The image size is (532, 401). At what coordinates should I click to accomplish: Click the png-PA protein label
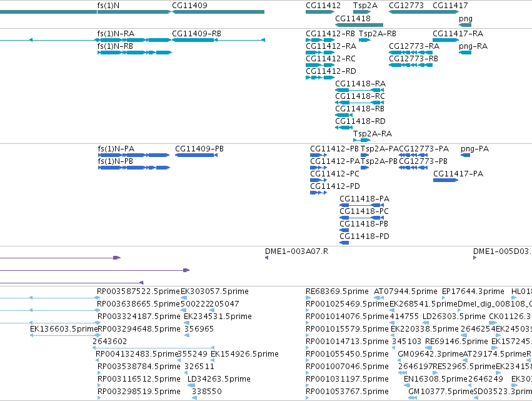pyautogui.click(x=474, y=149)
